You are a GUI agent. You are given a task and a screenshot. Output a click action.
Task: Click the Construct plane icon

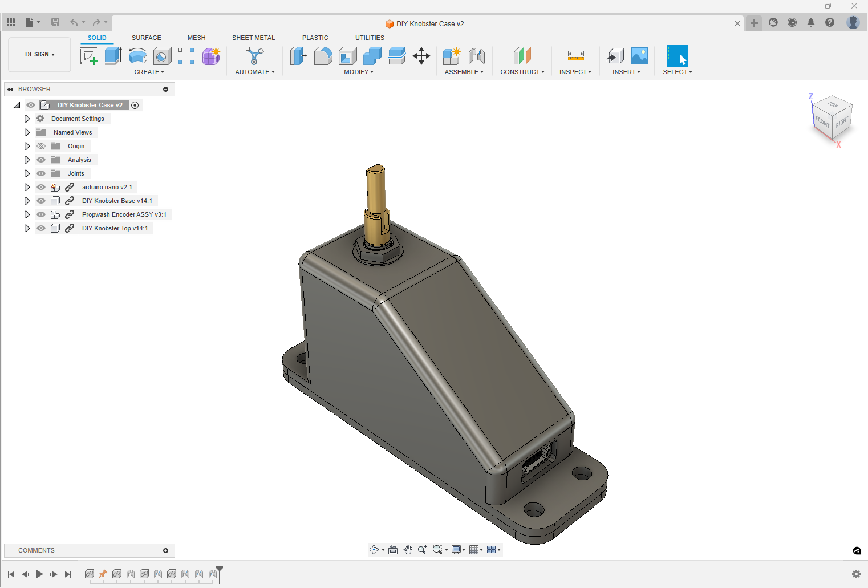[x=522, y=56]
